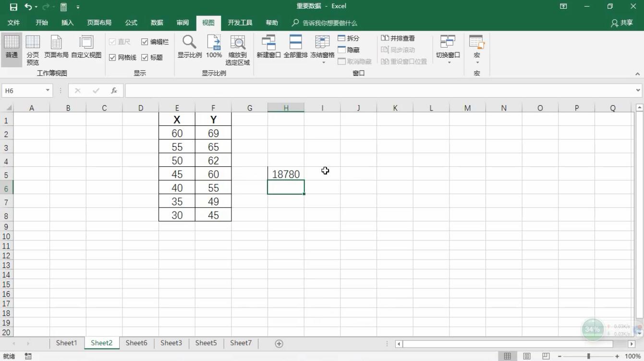Collapse the ribbon with the arrow
The width and height of the screenshot is (644, 361).
click(638, 74)
